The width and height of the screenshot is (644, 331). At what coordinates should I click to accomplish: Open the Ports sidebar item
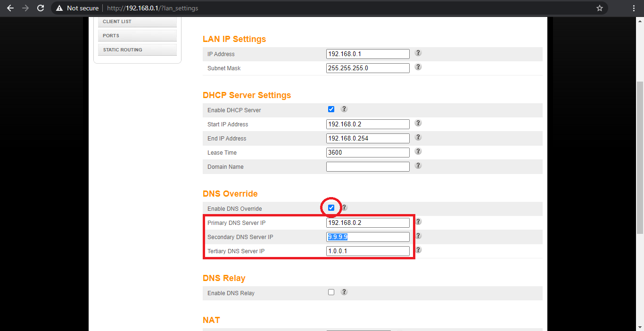(x=137, y=36)
